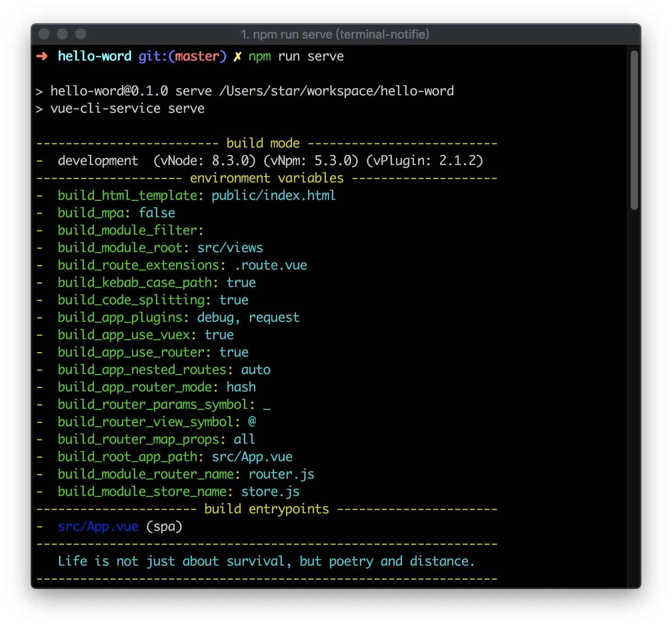Click the 'build mode' section heading
Viewport: 672px width, 627px height.
pyautogui.click(x=263, y=143)
